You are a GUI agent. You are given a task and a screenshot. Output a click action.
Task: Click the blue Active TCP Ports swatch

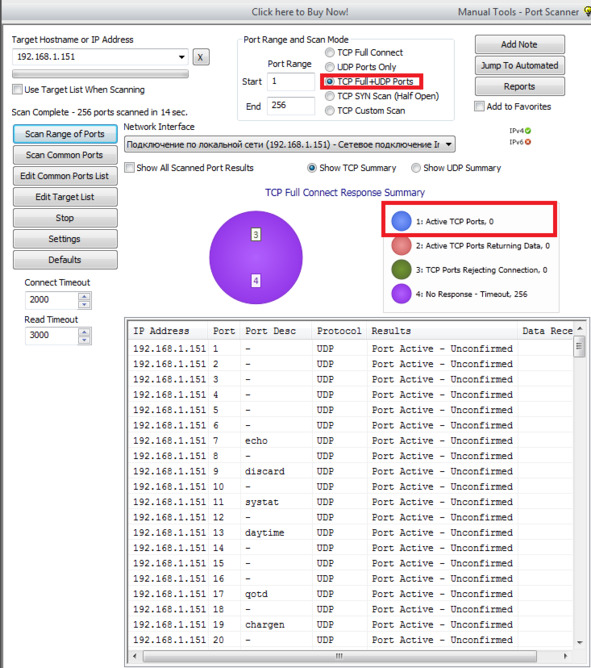point(401,221)
